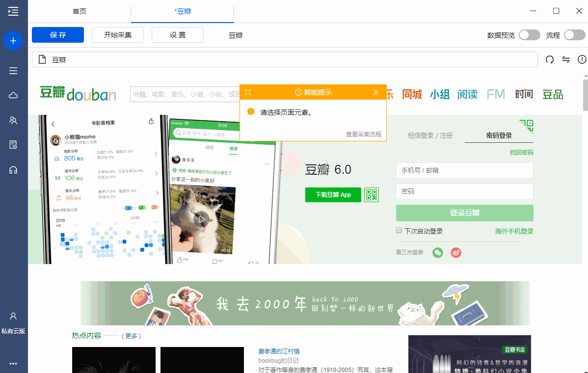Image resolution: width=588 pixels, height=373 pixels.
Task: Focus the 手机号 / 邮箱 input field
Action: [465, 171]
